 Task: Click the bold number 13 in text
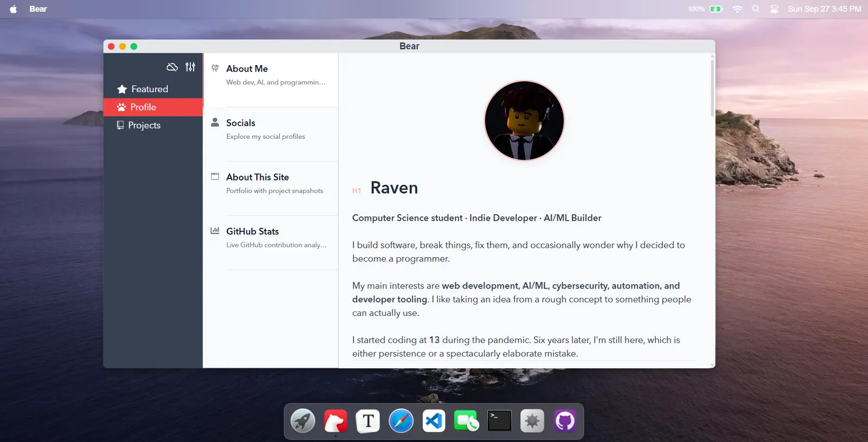click(x=435, y=340)
